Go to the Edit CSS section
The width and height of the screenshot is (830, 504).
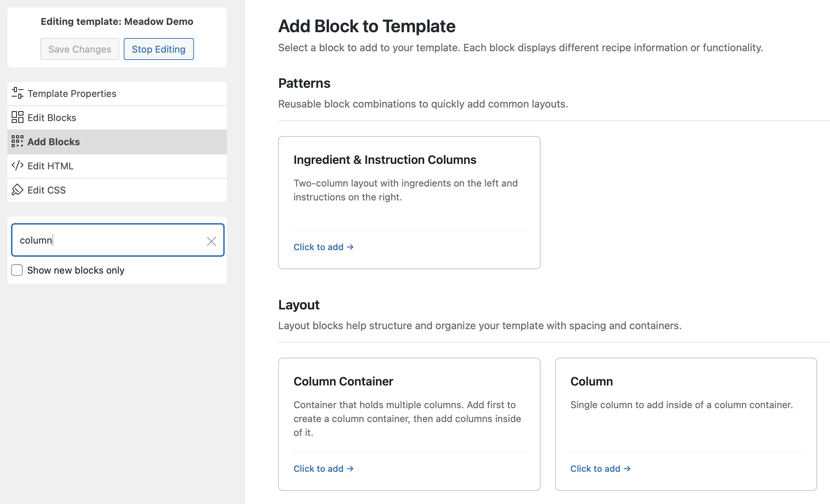46,190
